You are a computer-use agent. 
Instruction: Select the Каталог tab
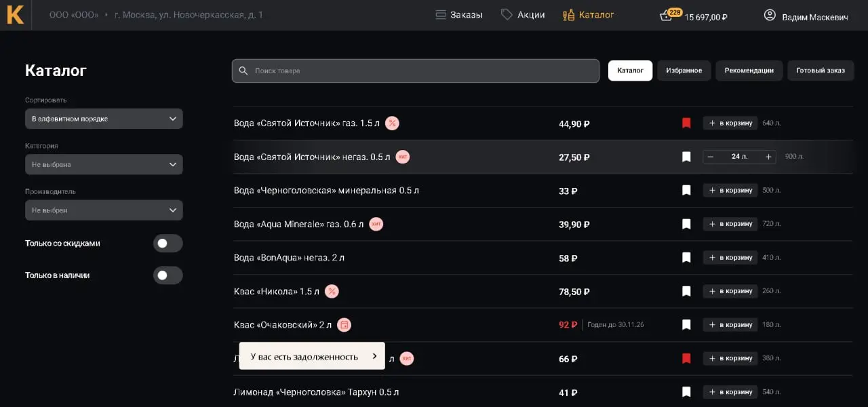click(630, 71)
